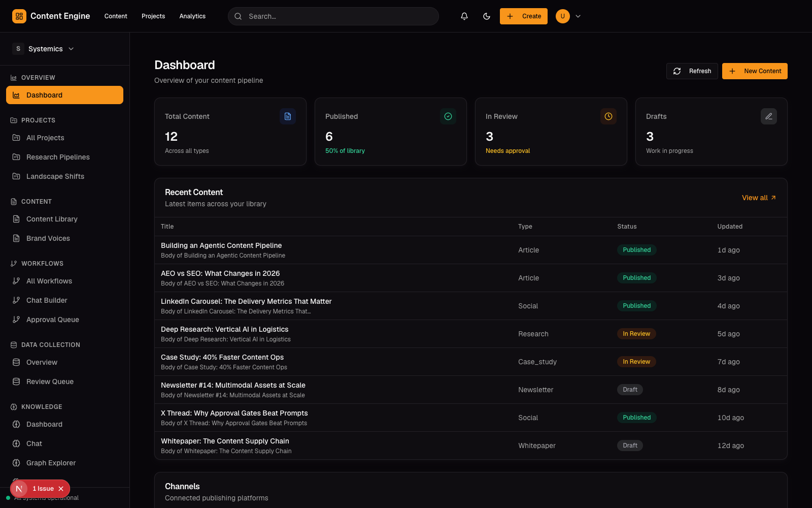Expand the user account chevron
The image size is (812, 508).
(x=578, y=16)
